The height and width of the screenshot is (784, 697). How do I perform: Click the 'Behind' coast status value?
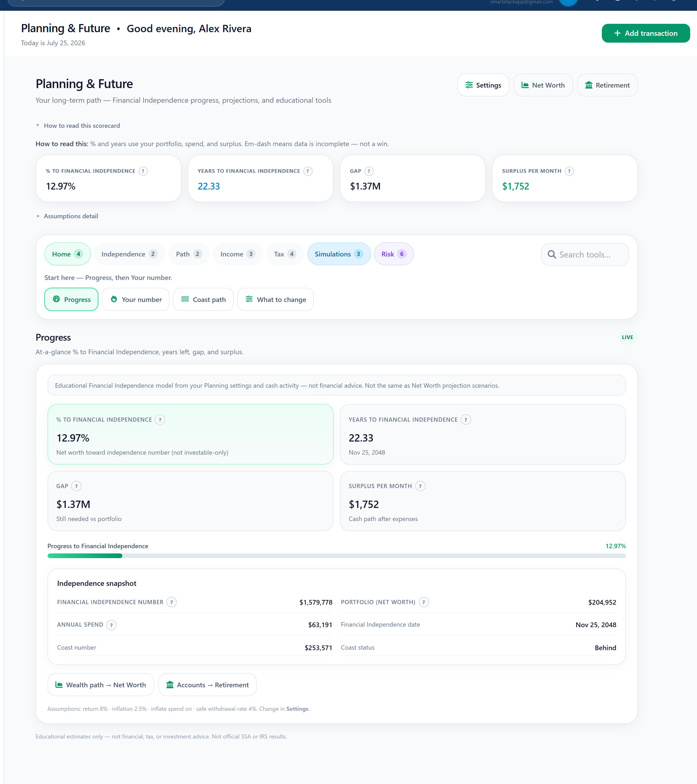(x=605, y=648)
